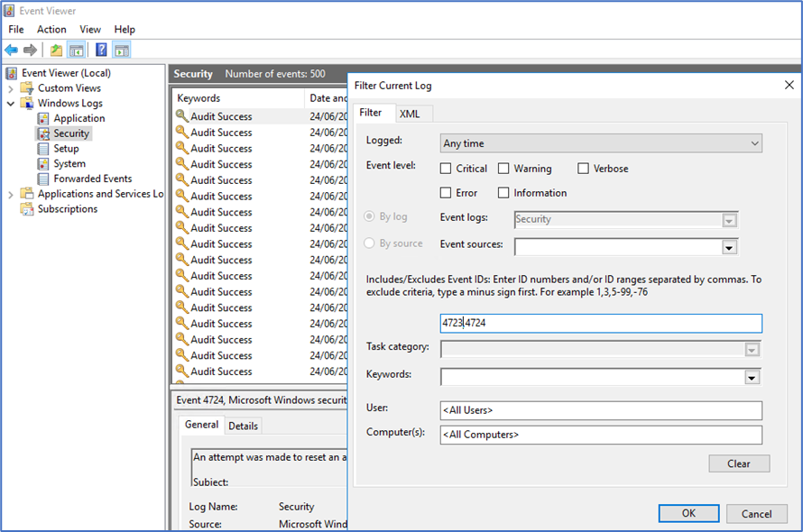
Task: Open the Action menu
Action: point(51,30)
